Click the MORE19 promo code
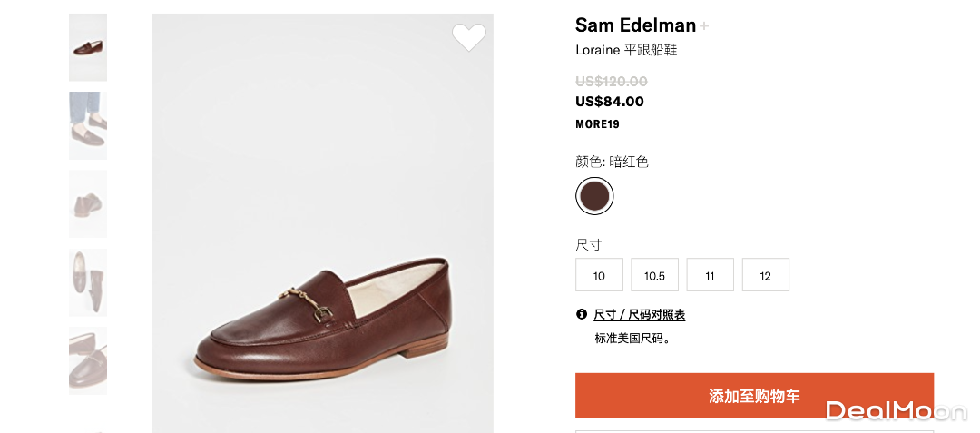Image resolution: width=980 pixels, height=433 pixels. pos(597,124)
